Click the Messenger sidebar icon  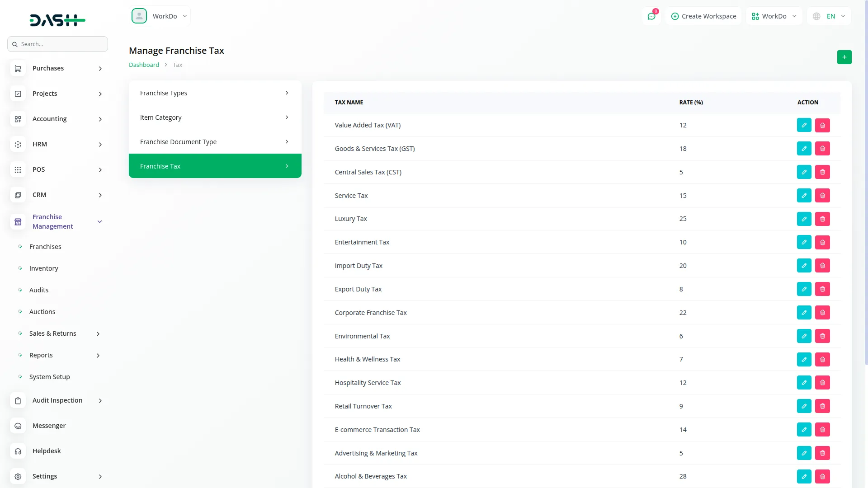pos(18,426)
